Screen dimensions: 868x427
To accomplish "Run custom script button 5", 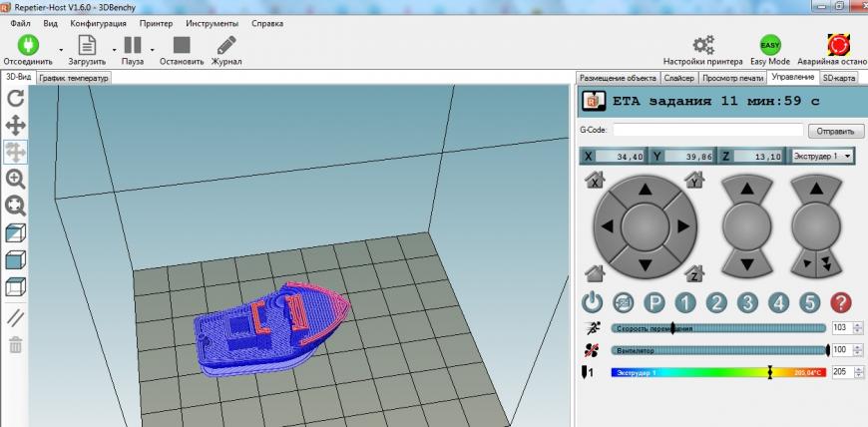I will pyautogui.click(x=810, y=302).
